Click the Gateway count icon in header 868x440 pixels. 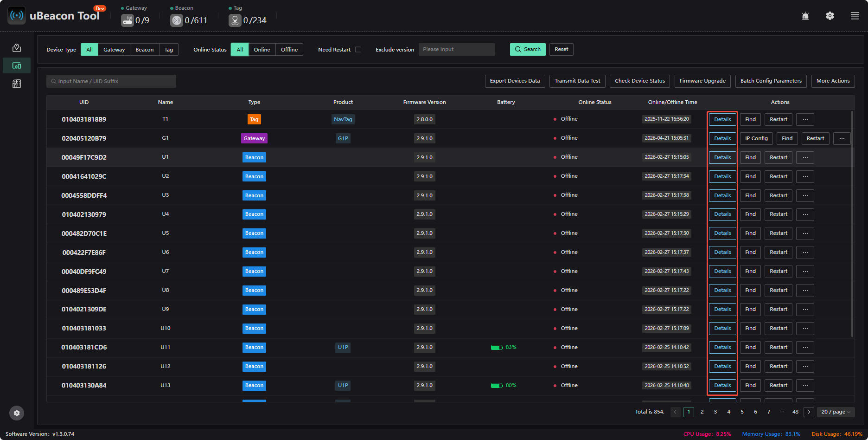pyautogui.click(x=128, y=20)
